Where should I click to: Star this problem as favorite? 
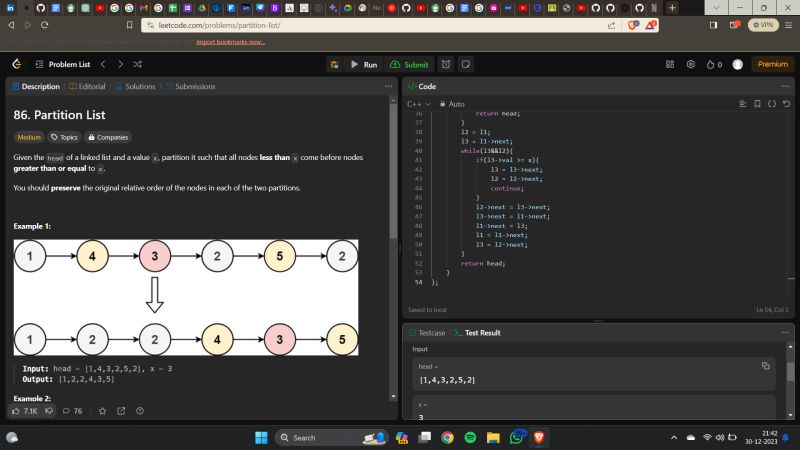[x=102, y=410]
